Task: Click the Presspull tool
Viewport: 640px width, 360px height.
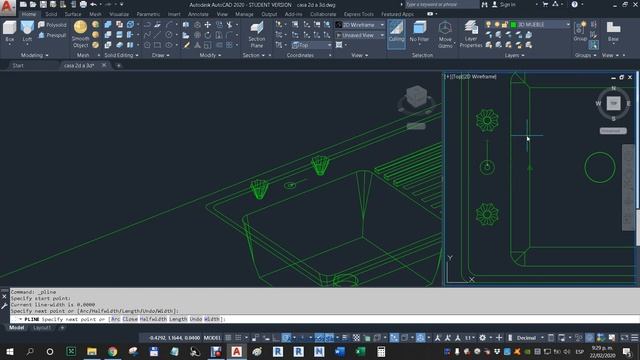Action: point(52,35)
